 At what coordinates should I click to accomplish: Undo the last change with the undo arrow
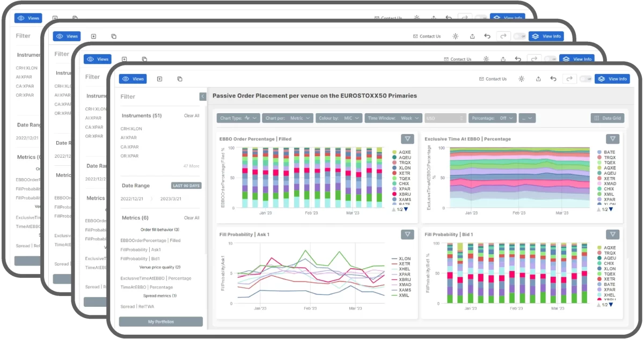553,79
